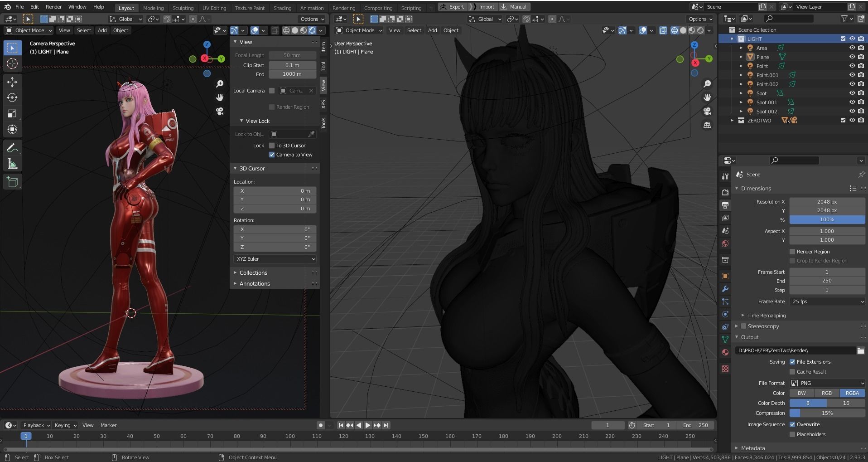Screen dimensions: 868x462
Task: Set color depth to 16
Action: (846, 403)
